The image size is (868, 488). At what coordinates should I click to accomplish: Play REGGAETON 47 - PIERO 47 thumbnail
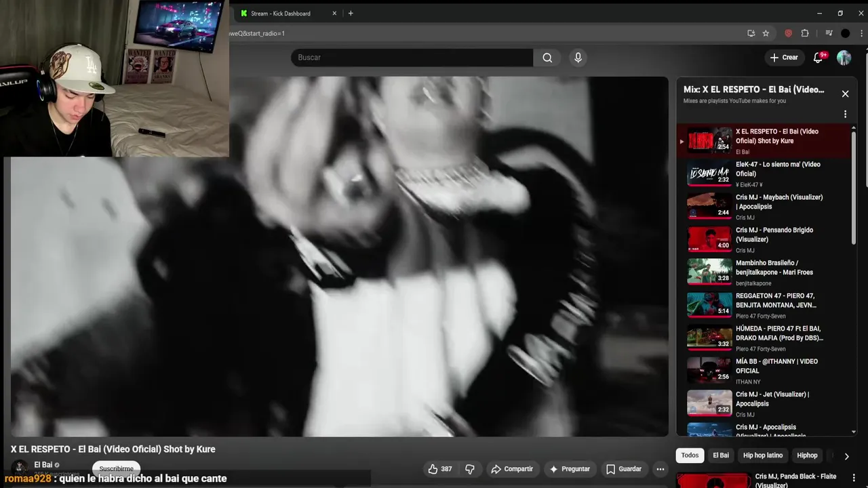click(x=709, y=304)
